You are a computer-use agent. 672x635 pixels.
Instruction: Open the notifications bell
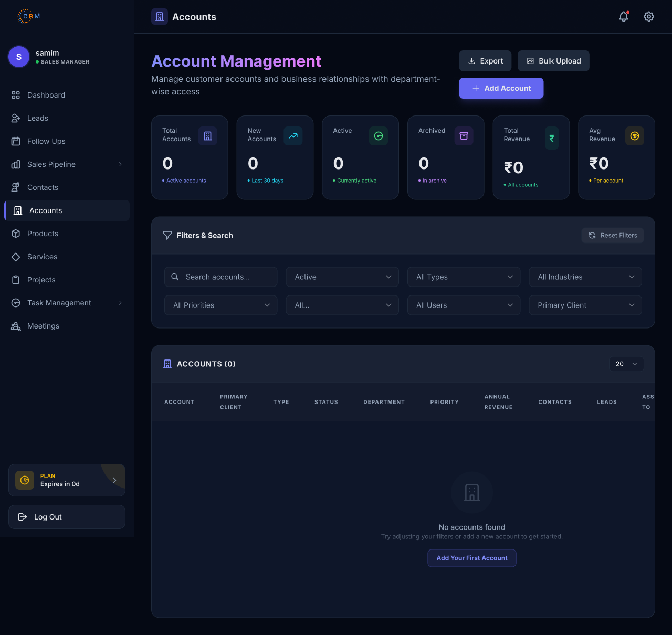coord(624,17)
